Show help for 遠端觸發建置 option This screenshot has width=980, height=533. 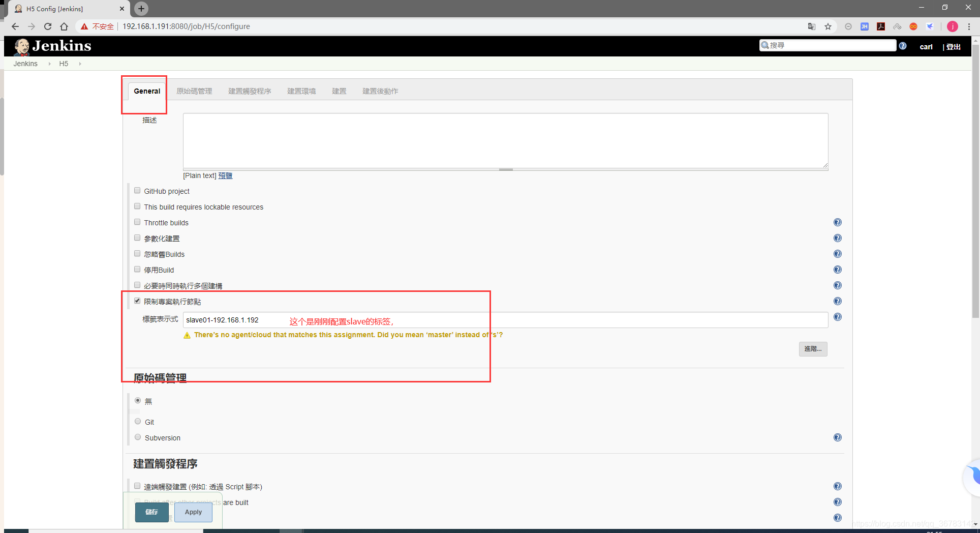click(x=838, y=486)
